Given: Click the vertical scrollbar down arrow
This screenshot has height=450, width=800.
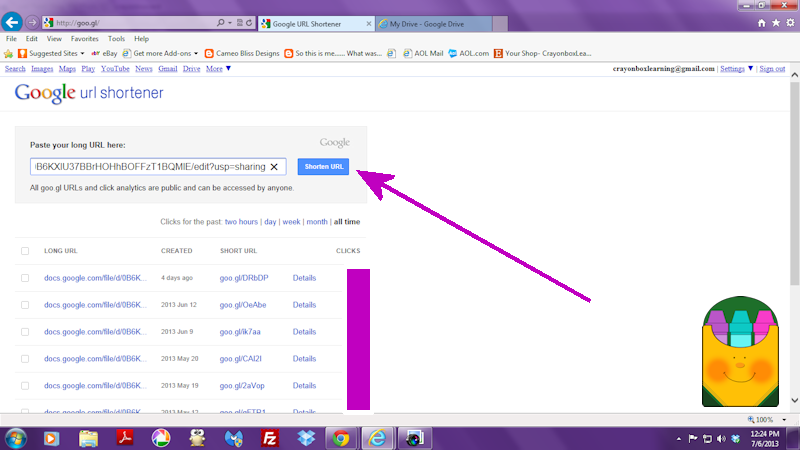Looking at the screenshot, I should (x=794, y=401).
